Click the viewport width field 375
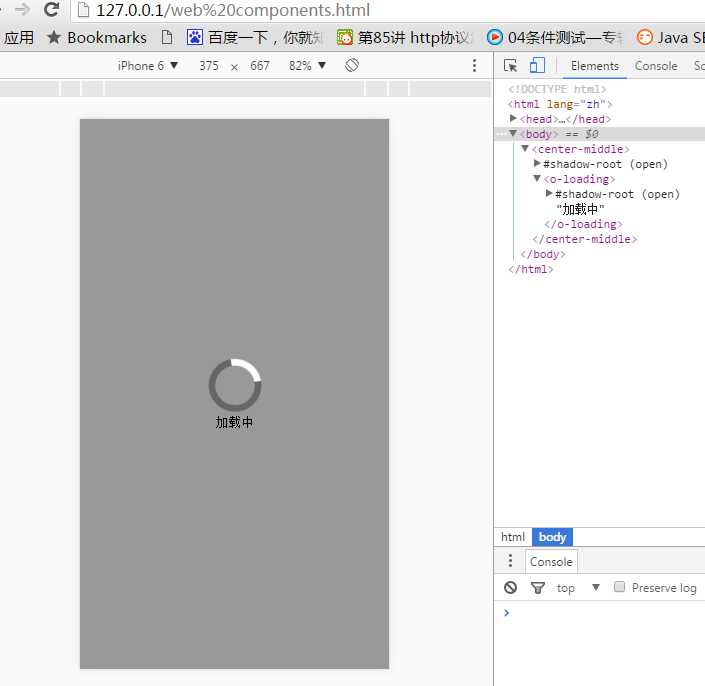 [209, 66]
